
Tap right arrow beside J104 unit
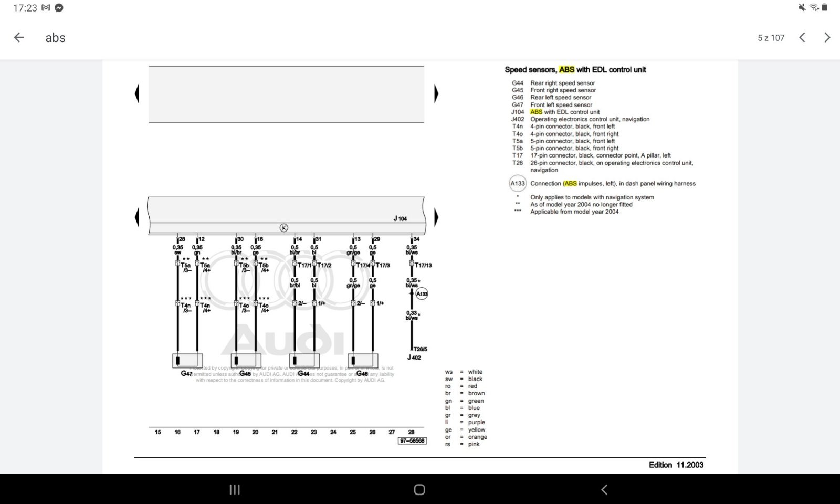[x=436, y=217]
